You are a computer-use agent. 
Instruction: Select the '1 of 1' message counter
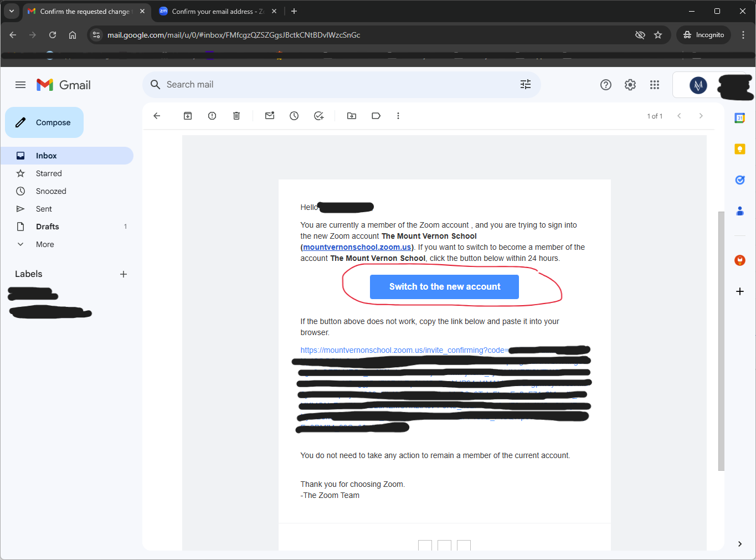click(x=655, y=116)
